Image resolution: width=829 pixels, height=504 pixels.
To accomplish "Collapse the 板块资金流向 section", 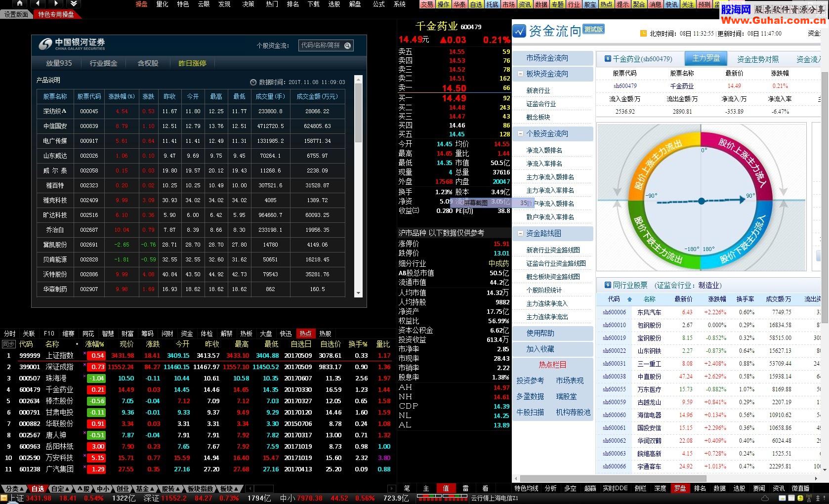I will (x=520, y=74).
